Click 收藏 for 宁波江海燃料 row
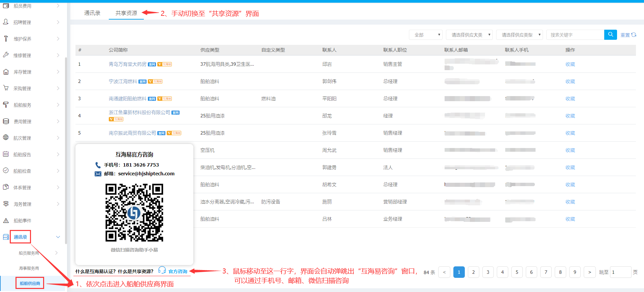 pyautogui.click(x=570, y=81)
